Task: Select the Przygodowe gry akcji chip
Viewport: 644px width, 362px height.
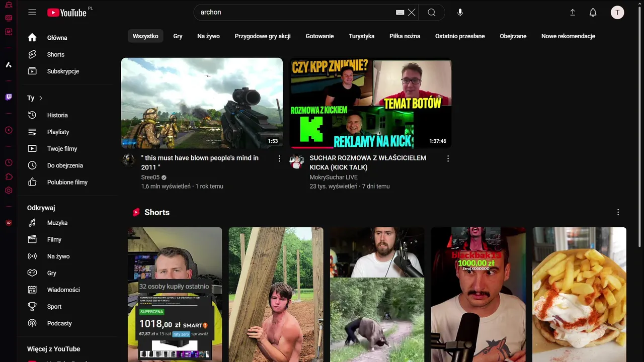Action: click(263, 36)
